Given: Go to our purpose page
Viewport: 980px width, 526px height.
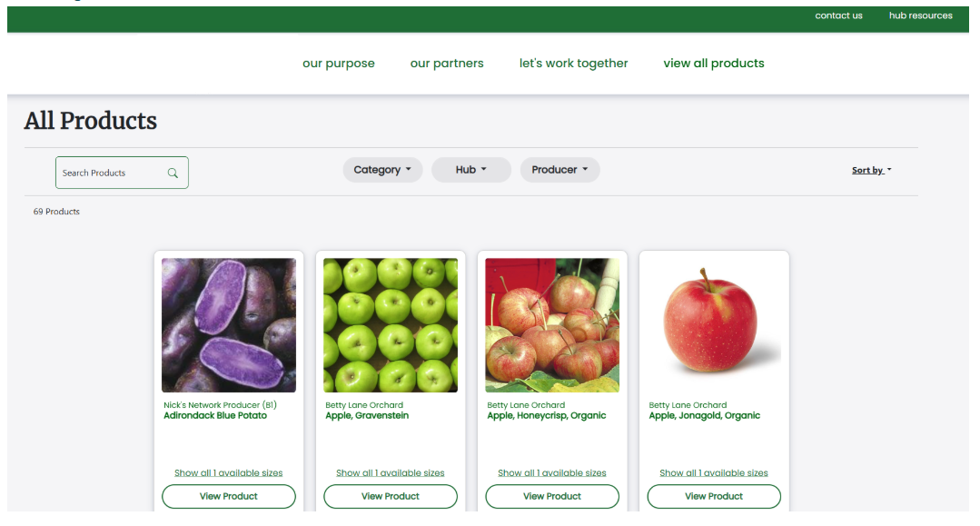Looking at the screenshot, I should (339, 64).
